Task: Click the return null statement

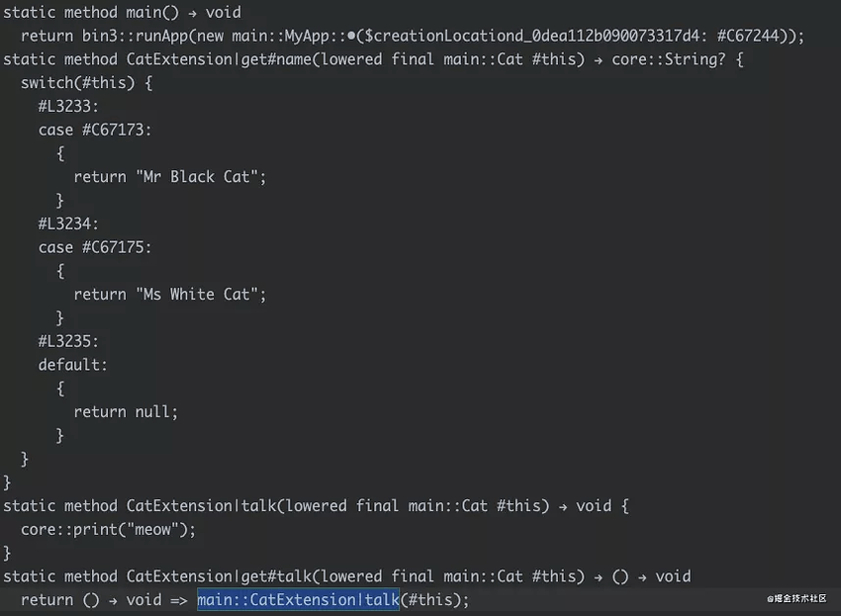Action: pyautogui.click(x=126, y=411)
